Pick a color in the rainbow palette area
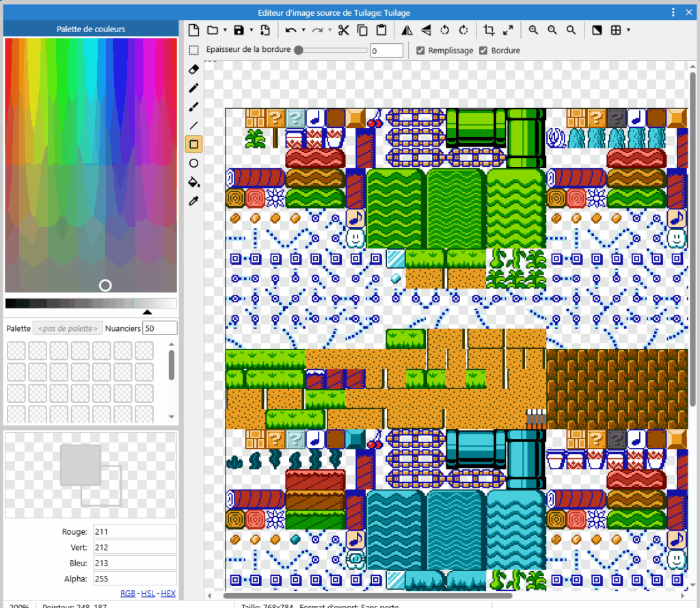Viewport: 700px width, 608px height. (91, 166)
